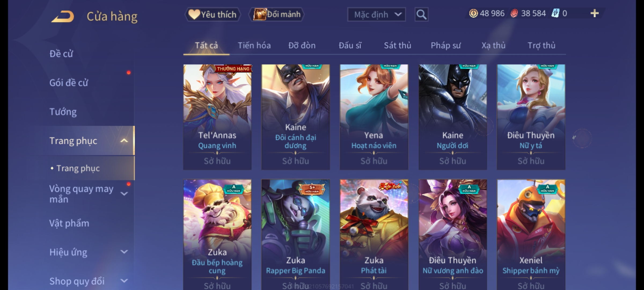Open Yêu thích favorites heart button
644x290 pixels.
pos(213,15)
